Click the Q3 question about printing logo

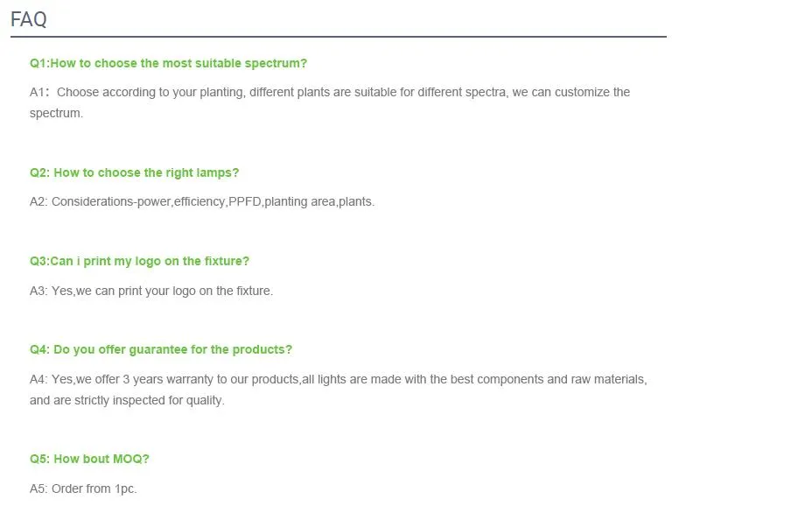pos(139,261)
